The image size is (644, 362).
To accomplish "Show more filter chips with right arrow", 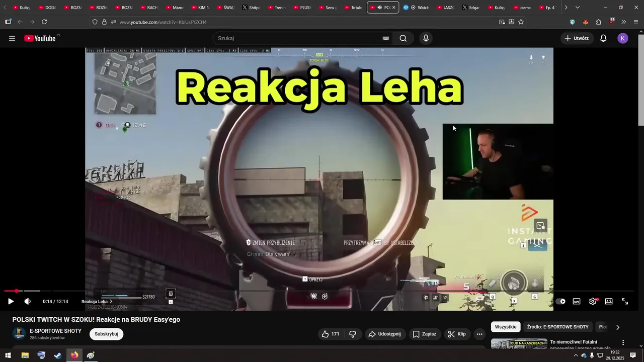I will pyautogui.click(x=618, y=327).
